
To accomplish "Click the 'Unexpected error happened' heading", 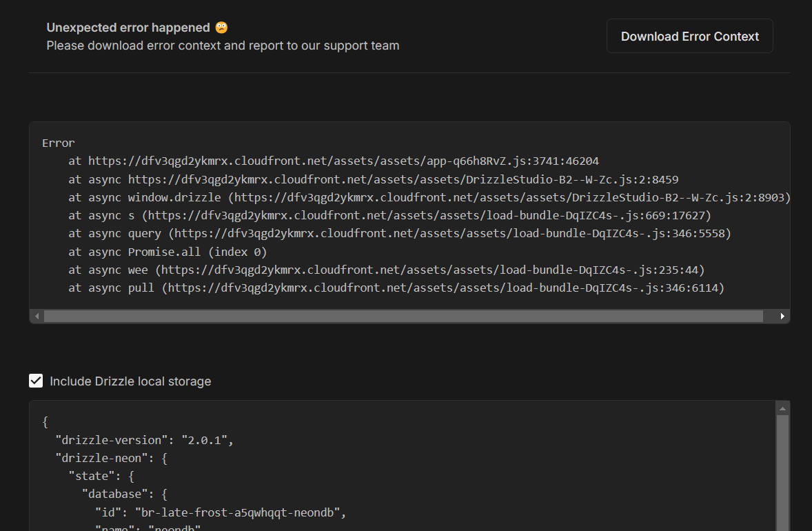I will tap(128, 28).
